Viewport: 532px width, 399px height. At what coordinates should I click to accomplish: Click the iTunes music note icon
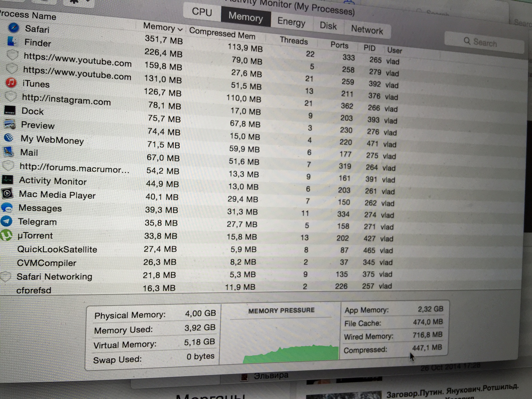point(11,82)
